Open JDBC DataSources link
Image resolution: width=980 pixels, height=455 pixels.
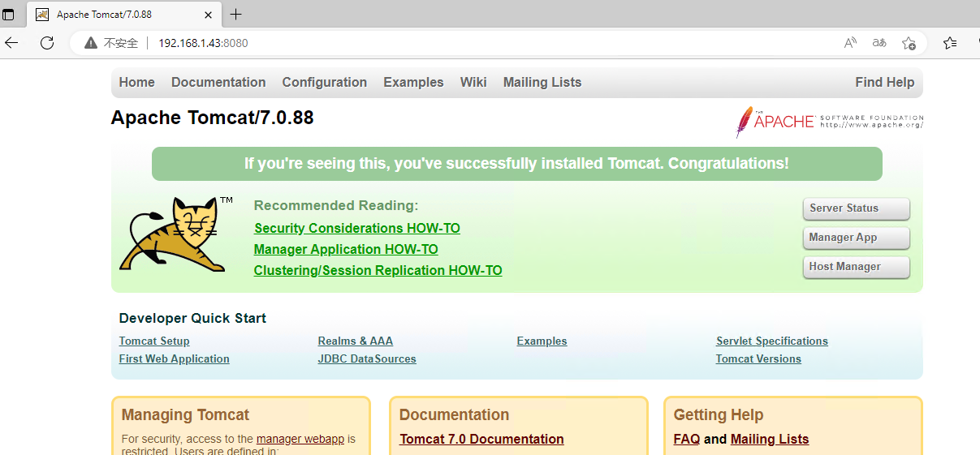click(x=367, y=358)
